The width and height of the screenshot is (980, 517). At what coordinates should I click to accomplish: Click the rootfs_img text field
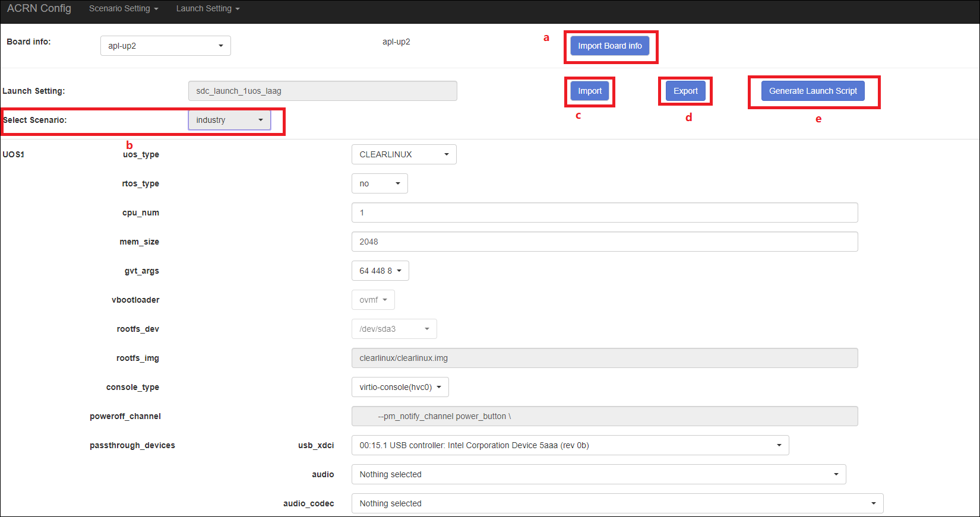[604, 358]
